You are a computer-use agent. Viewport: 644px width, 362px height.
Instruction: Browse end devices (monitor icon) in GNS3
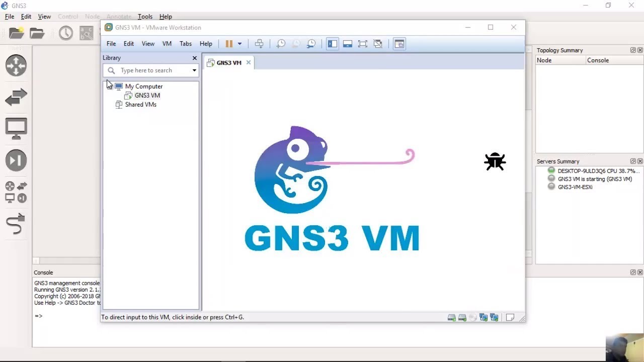[16, 129]
